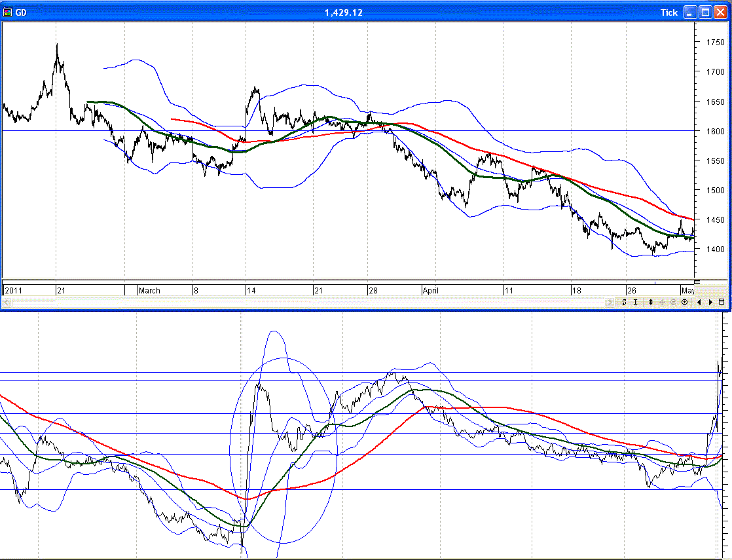
Task: Minimize the GD chart window
Action: [x=691, y=12]
